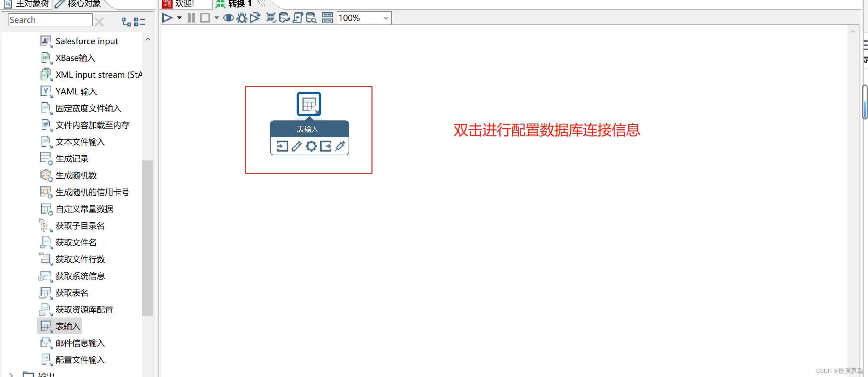Select 获取文件行数 step
Viewport: 868px width, 377px height.
[80, 259]
